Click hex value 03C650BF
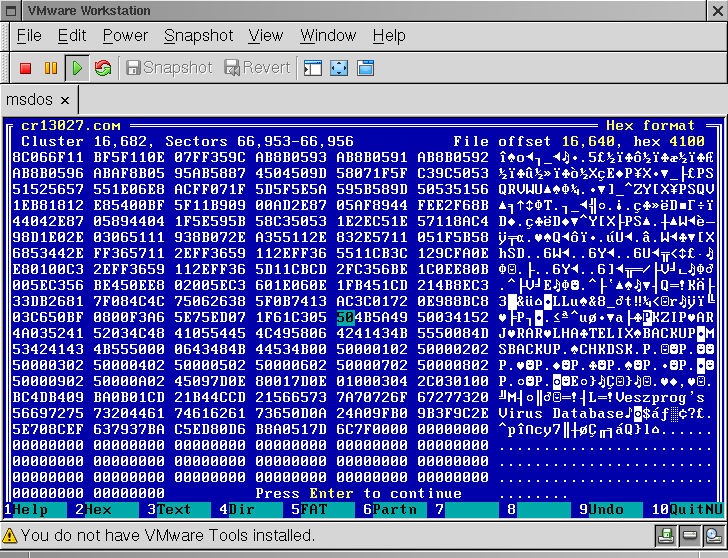 tap(48, 318)
